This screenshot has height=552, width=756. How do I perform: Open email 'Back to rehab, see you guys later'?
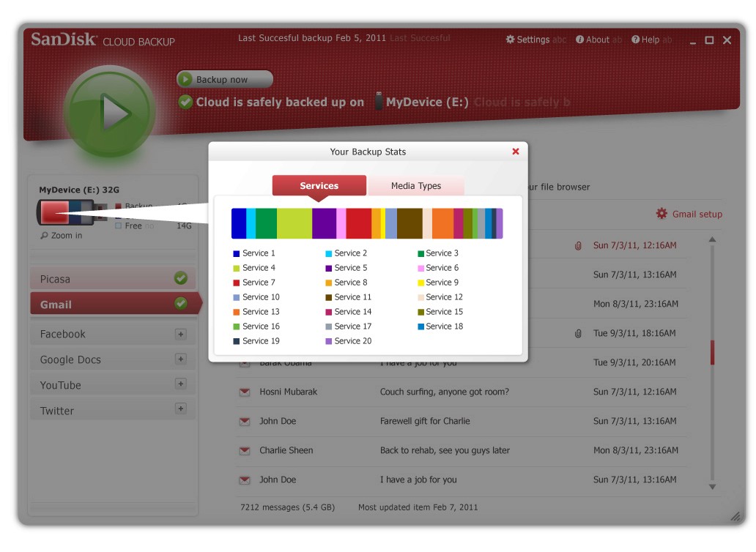[445, 450]
